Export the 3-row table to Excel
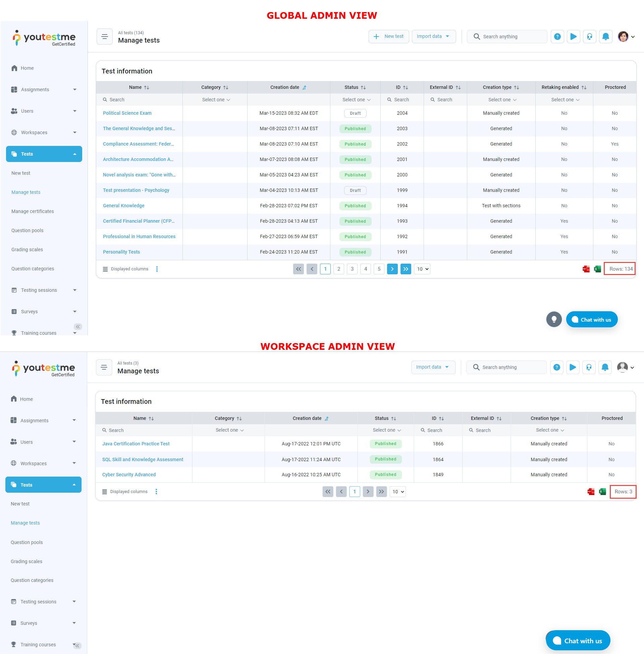The height and width of the screenshot is (654, 644). point(602,491)
